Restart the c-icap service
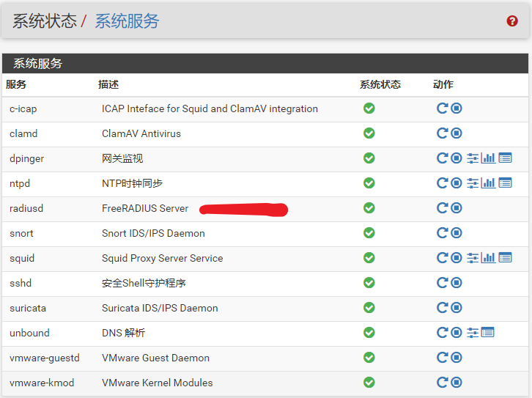 [x=442, y=108]
